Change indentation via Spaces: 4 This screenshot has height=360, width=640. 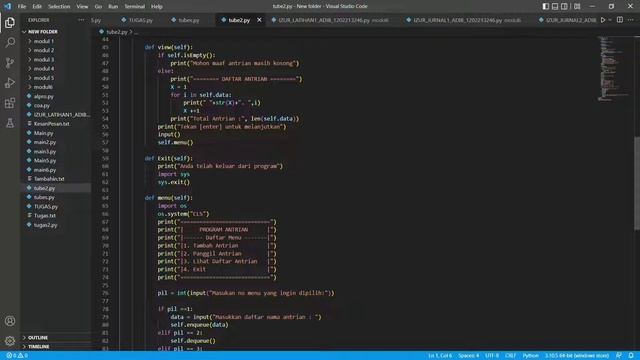click(468, 356)
